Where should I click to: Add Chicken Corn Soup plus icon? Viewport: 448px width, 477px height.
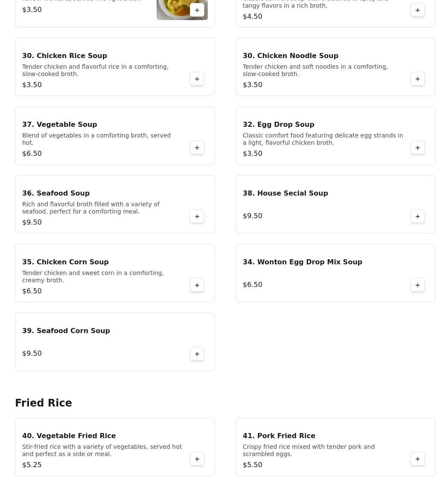pos(197,285)
